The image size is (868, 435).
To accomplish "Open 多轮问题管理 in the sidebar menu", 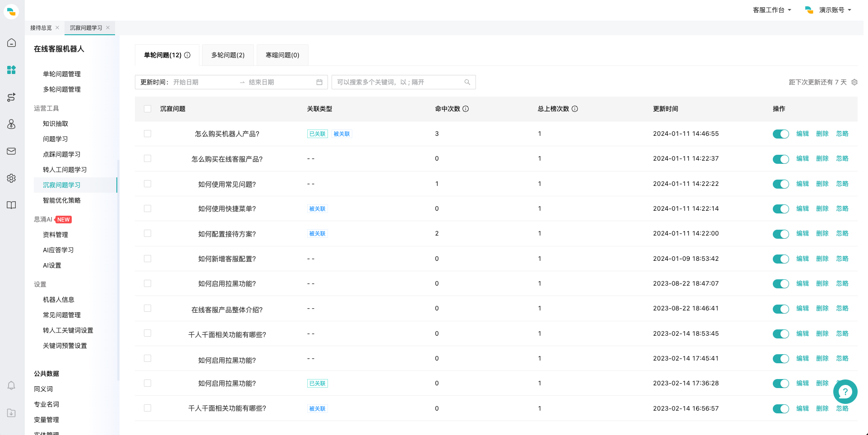I will 62,89.
